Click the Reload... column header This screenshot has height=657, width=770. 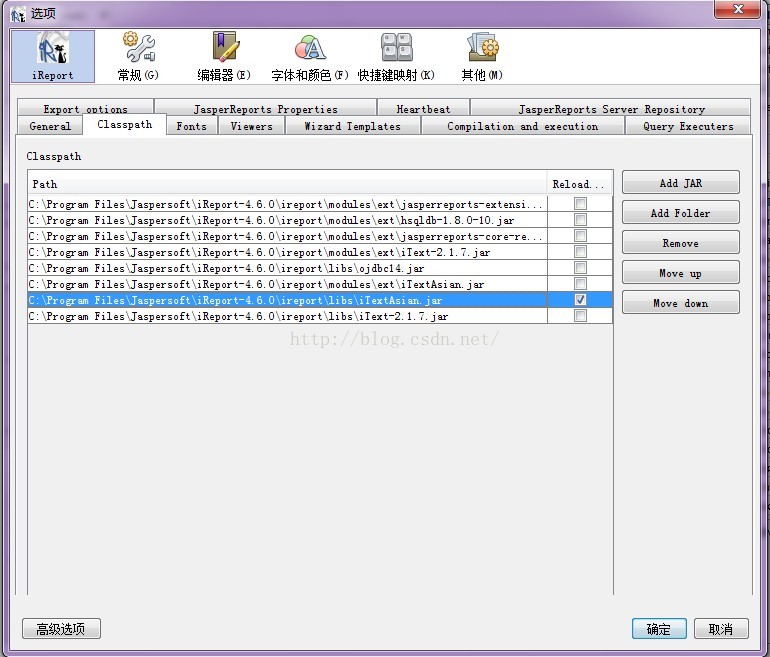[x=580, y=184]
